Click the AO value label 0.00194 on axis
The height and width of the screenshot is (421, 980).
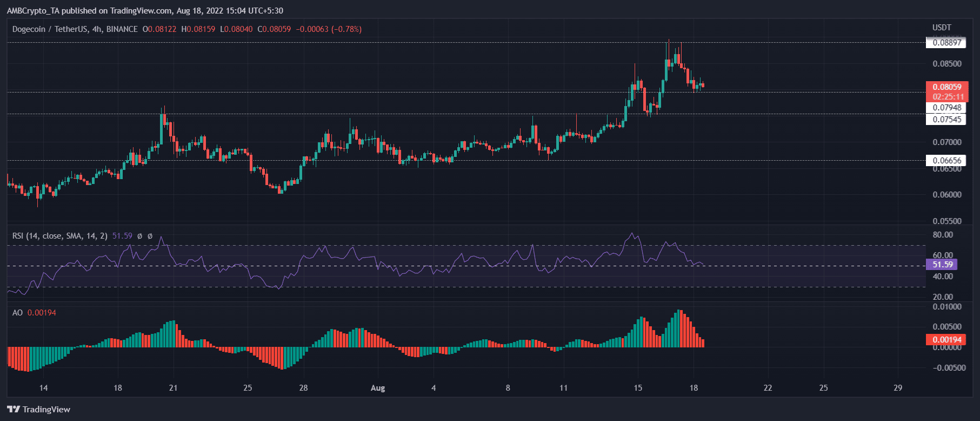pos(946,340)
